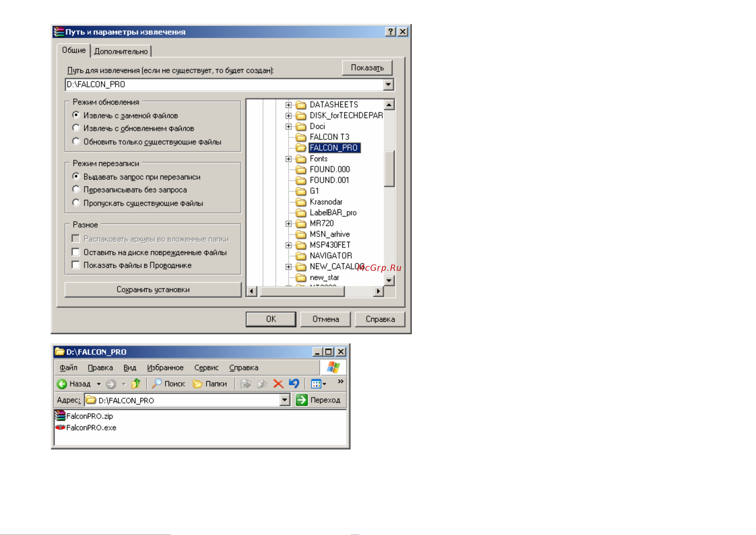Open the 'Сервис' menu
Image resolution: width=756 pixels, height=535 pixels.
tap(206, 367)
